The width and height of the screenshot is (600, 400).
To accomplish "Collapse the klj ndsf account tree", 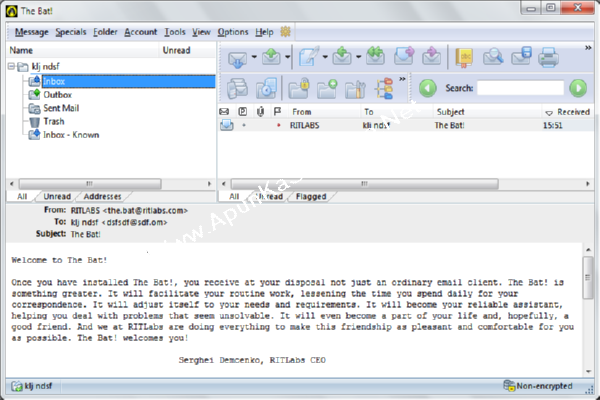I will (x=11, y=66).
